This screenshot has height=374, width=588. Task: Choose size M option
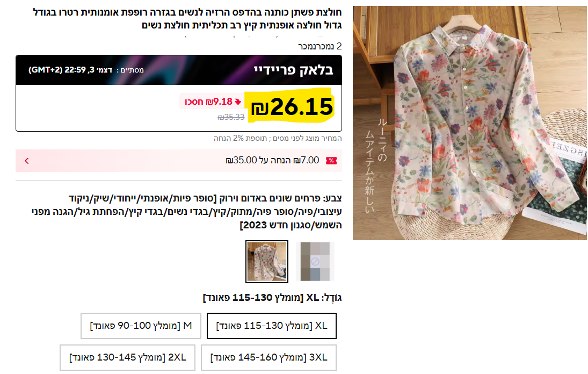tap(141, 326)
